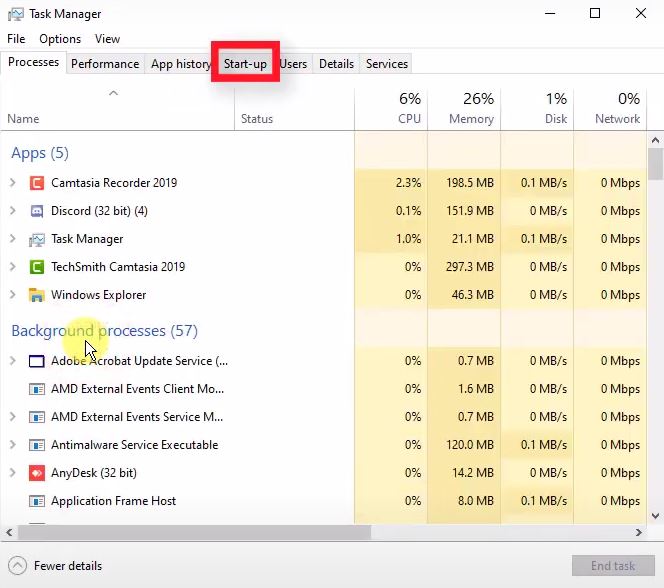
Task: Collapse view with Fewer details
Action: pyautogui.click(x=56, y=566)
